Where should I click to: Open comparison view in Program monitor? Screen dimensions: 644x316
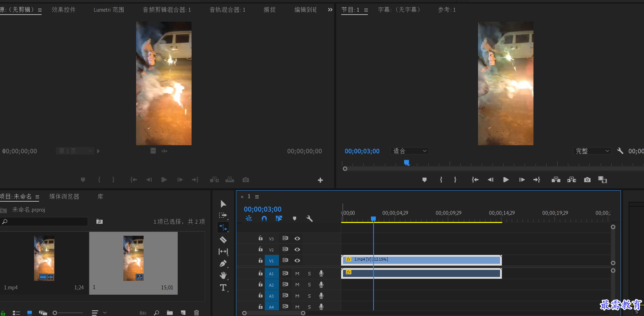(602, 180)
